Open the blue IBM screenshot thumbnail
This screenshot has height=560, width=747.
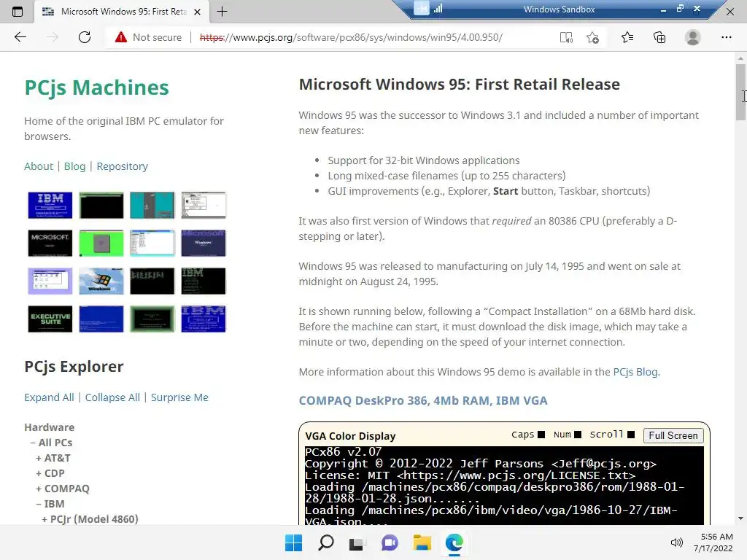click(x=50, y=205)
